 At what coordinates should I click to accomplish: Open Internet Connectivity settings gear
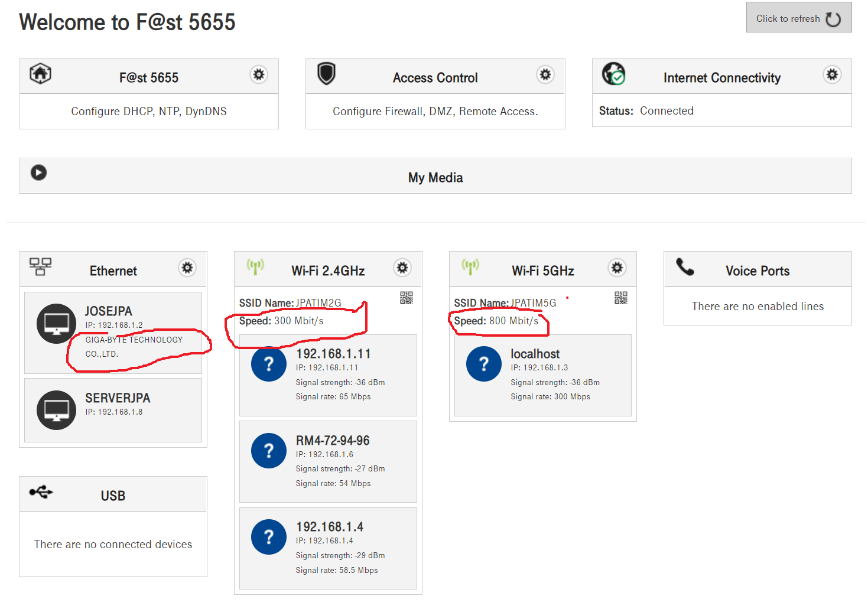pos(832,75)
